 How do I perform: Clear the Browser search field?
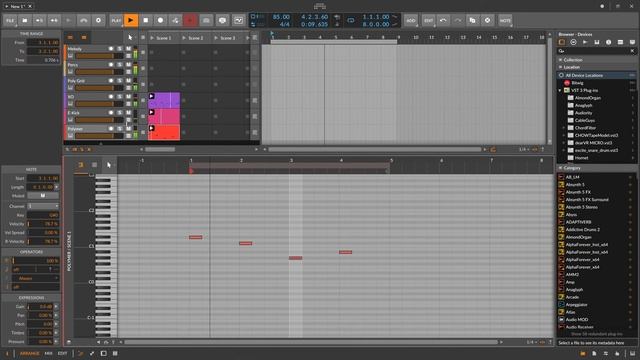tap(632, 51)
